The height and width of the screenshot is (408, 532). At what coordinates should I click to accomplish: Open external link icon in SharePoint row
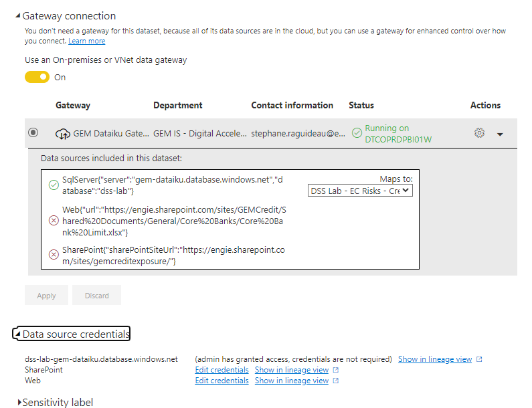tap(335, 370)
